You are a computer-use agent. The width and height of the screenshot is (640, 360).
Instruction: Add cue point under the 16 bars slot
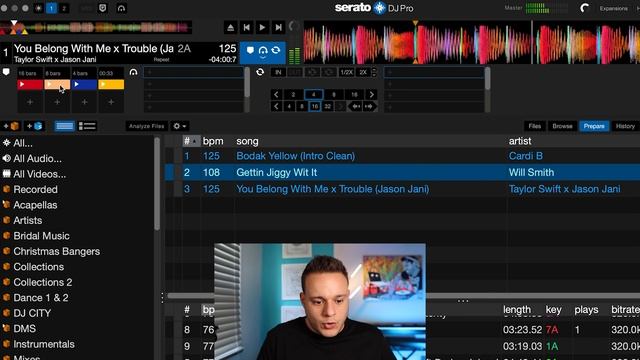pos(30,102)
